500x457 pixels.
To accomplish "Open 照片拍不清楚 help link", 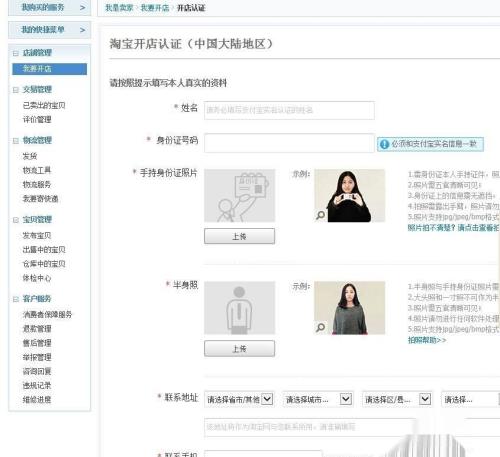I will 453,228.
